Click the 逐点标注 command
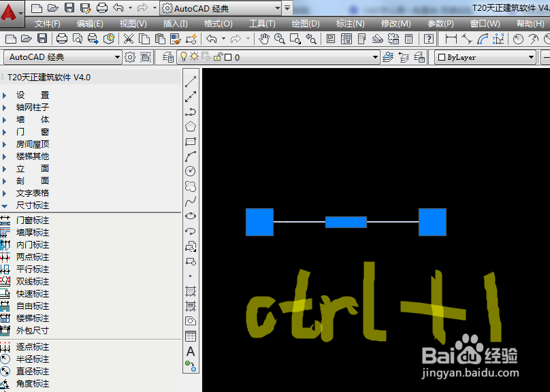The height and width of the screenshot is (392, 550). tap(32, 347)
